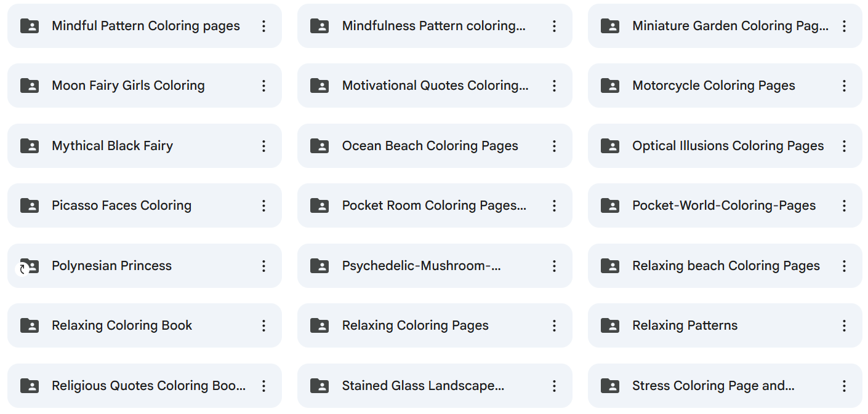Select Stress Coloring Page folder name
The height and width of the screenshot is (414, 868).
click(x=713, y=386)
